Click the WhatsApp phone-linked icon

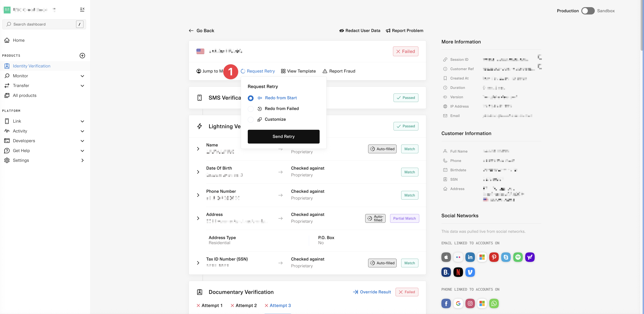click(494, 303)
